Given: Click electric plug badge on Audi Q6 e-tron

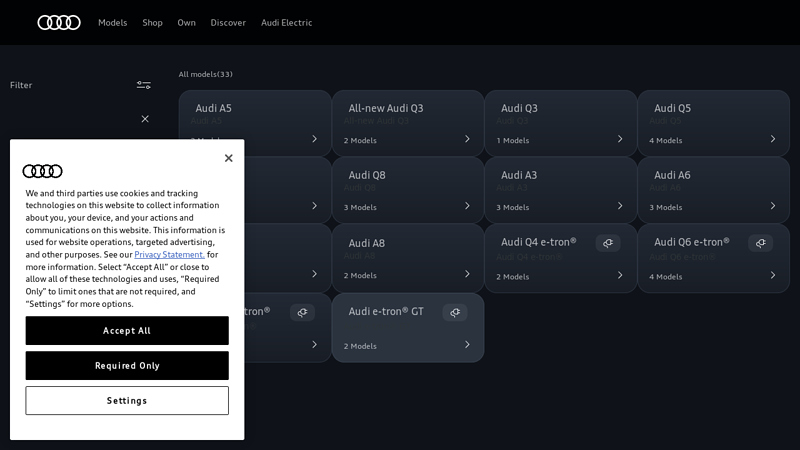Looking at the screenshot, I should pos(761,243).
